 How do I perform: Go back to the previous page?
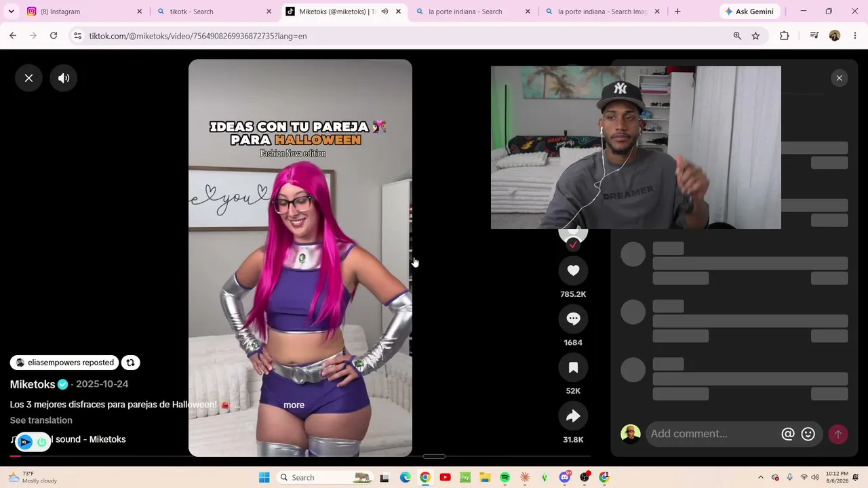[13, 36]
